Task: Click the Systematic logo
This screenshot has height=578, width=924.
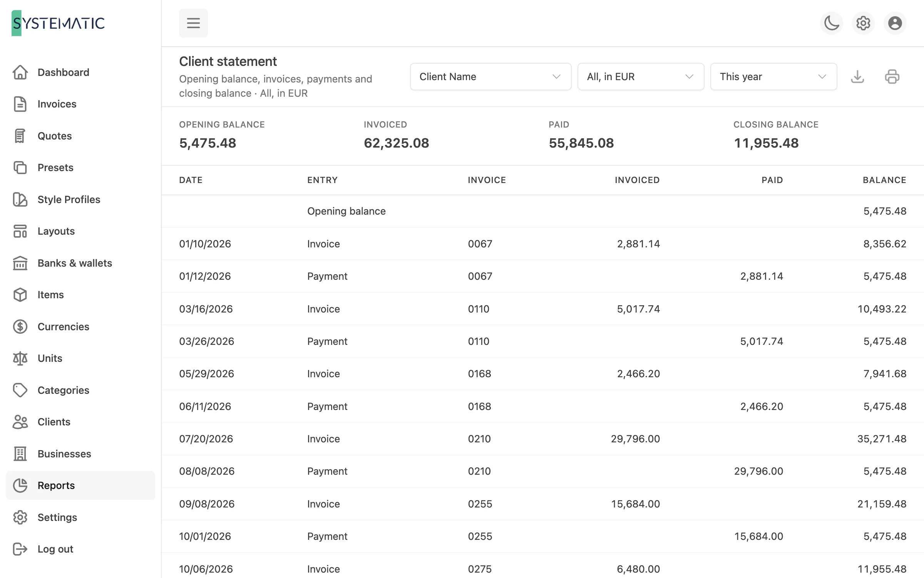Action: click(58, 23)
